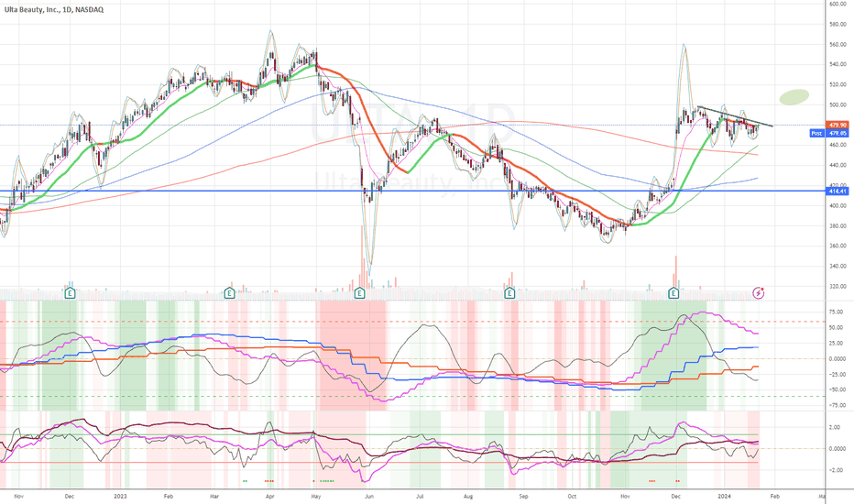Click the -75.00 oscillator axis label
The height and width of the screenshot is (504, 854).
coord(836,405)
